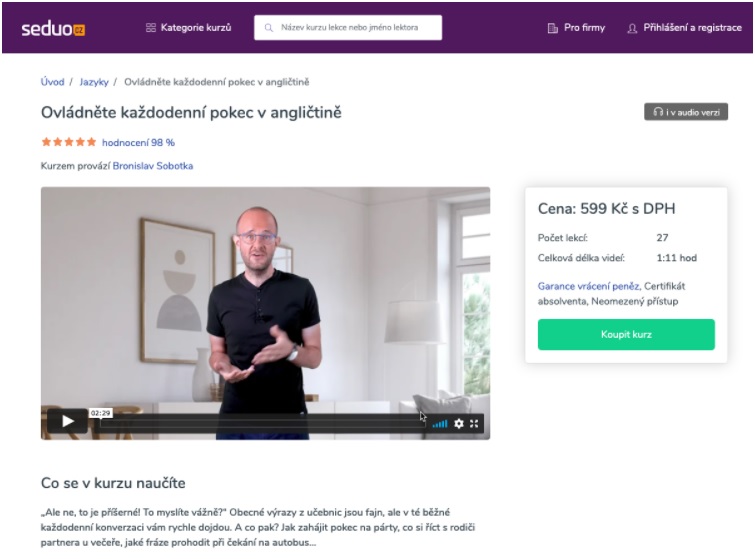This screenshot has width=755, height=559.
Task: Play the course preview video
Action: pos(67,421)
